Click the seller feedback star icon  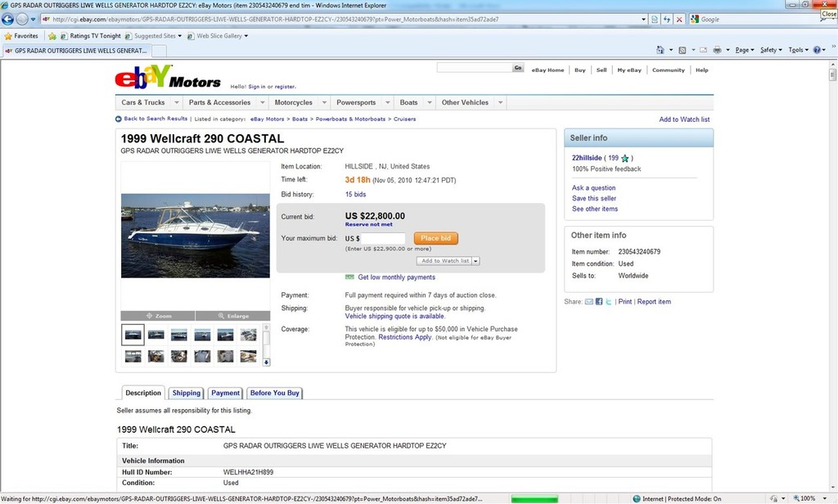tap(624, 158)
